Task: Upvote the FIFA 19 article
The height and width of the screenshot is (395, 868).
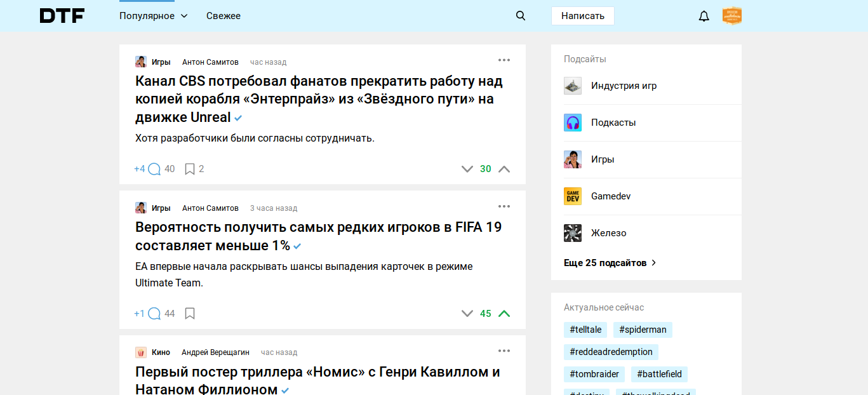Action: 504,314
